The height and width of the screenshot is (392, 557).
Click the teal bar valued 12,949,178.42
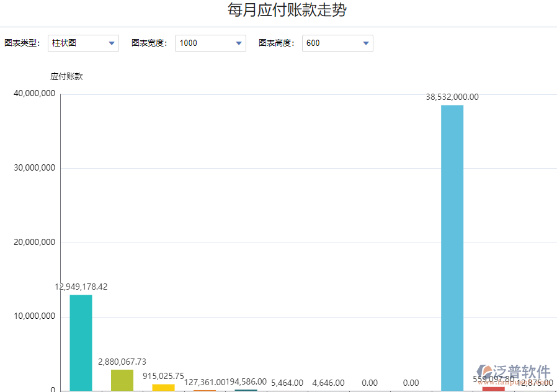pyautogui.click(x=81, y=342)
